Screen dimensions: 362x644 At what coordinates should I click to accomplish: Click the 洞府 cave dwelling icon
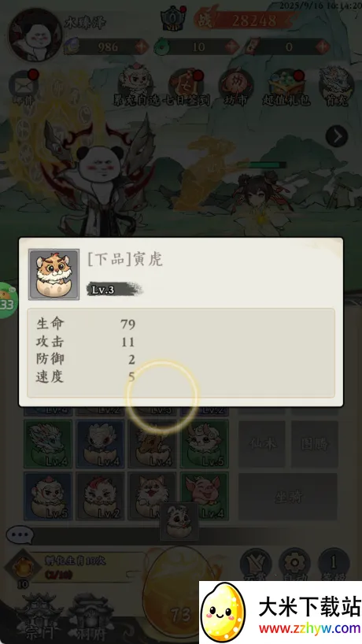click(90, 618)
